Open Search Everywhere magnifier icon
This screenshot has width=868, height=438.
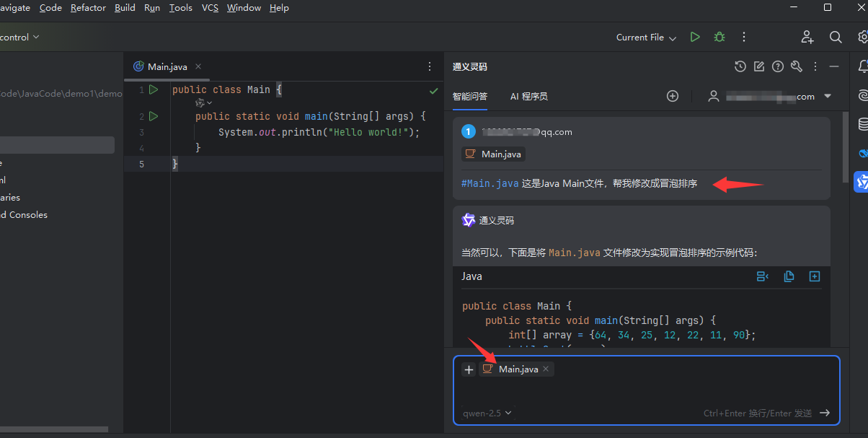[x=836, y=37]
